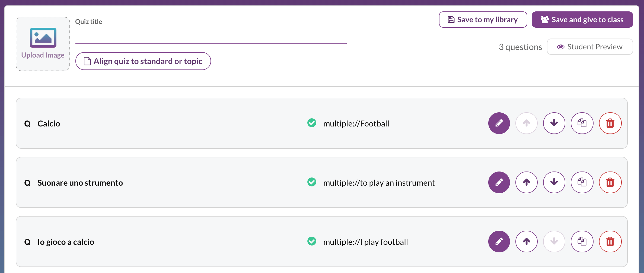
Task: Duplicate the Calcio question
Action: 582,123
